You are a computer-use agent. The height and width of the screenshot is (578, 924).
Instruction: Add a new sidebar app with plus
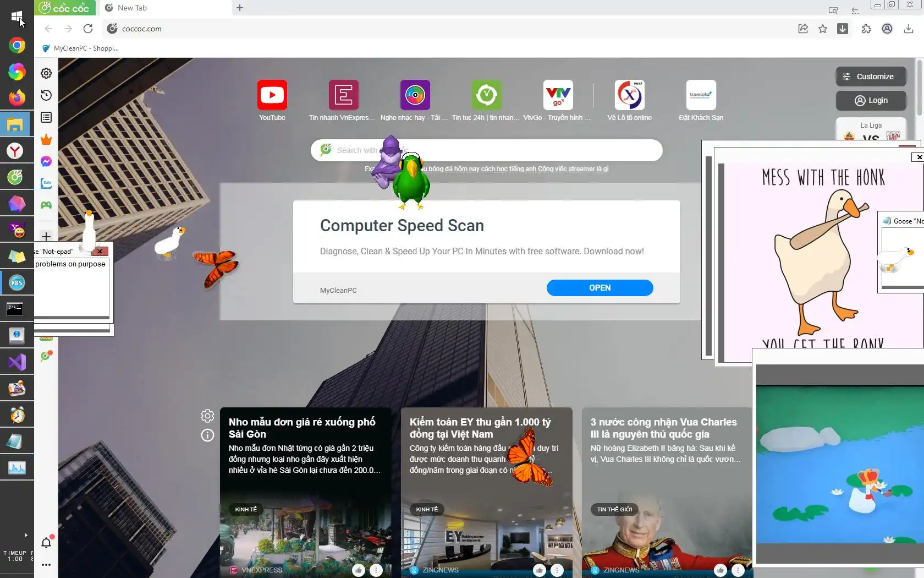(46, 236)
